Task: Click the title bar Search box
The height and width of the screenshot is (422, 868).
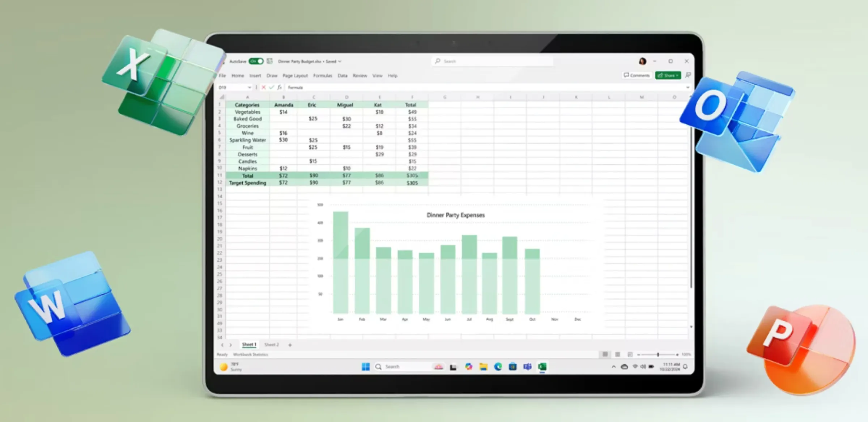Action: (x=493, y=61)
